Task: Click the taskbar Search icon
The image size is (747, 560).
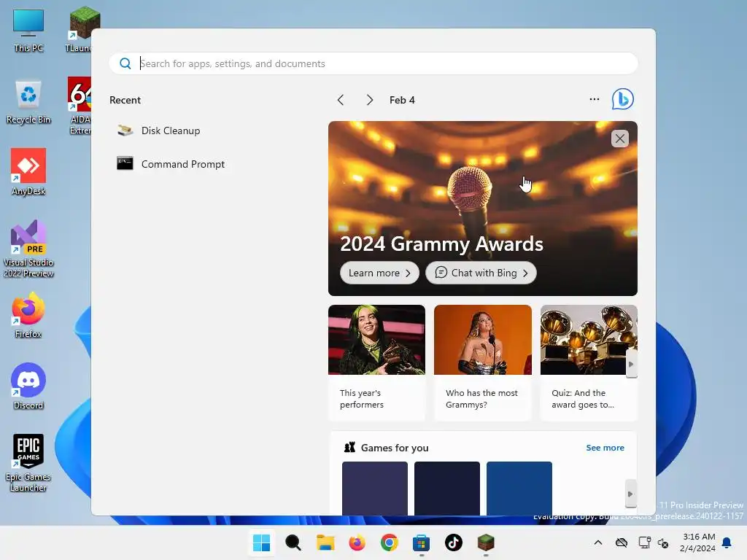Action: pos(293,542)
